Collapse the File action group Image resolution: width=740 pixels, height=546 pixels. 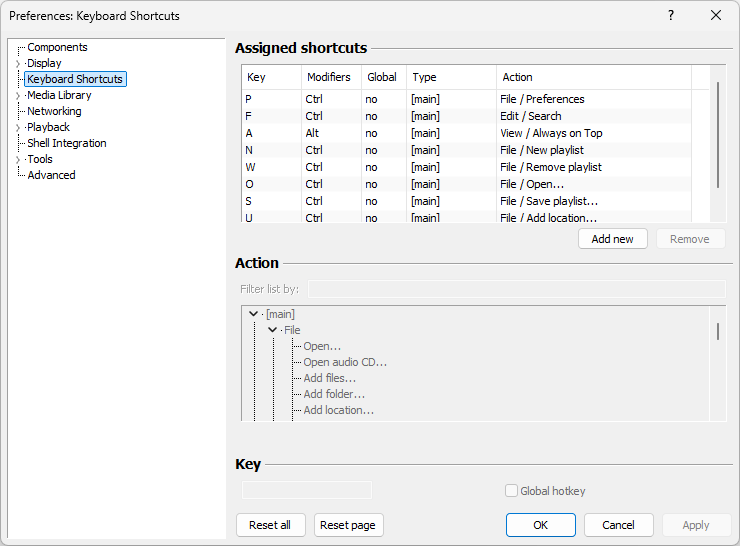tap(272, 330)
